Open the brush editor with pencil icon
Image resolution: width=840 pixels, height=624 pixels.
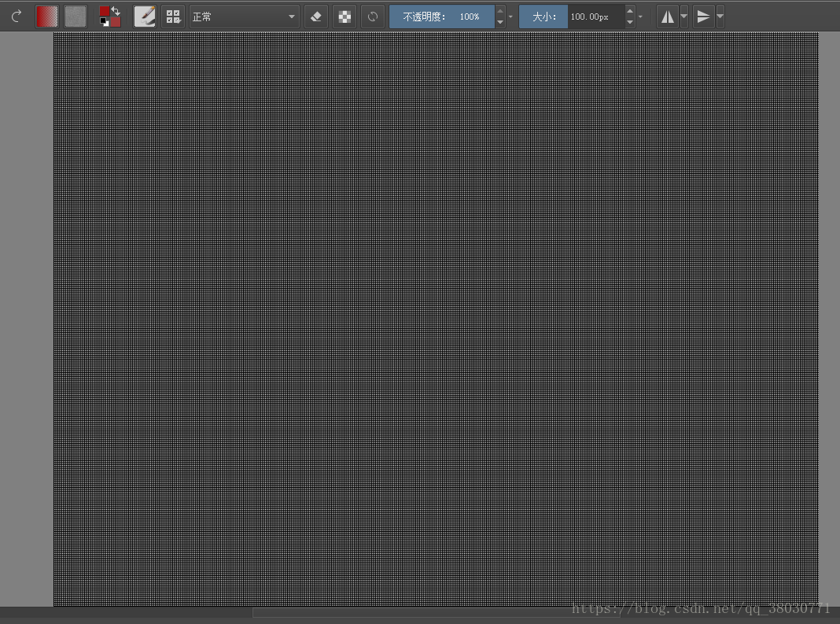pos(145,17)
